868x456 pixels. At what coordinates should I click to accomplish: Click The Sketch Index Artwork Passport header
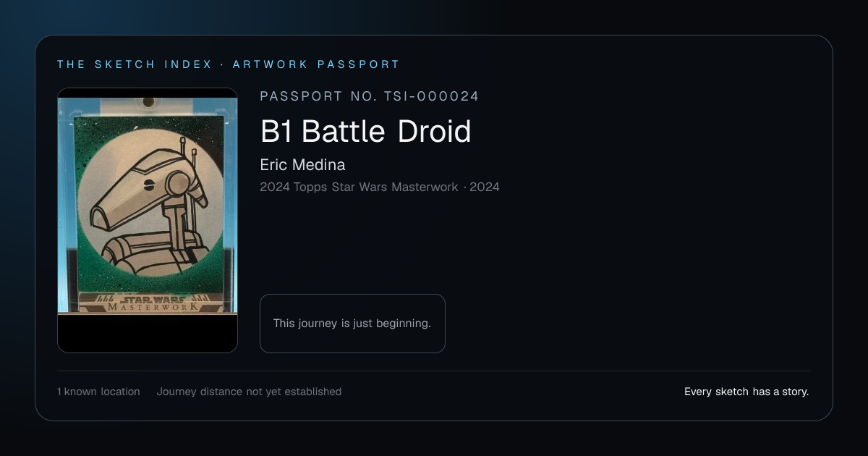229,64
